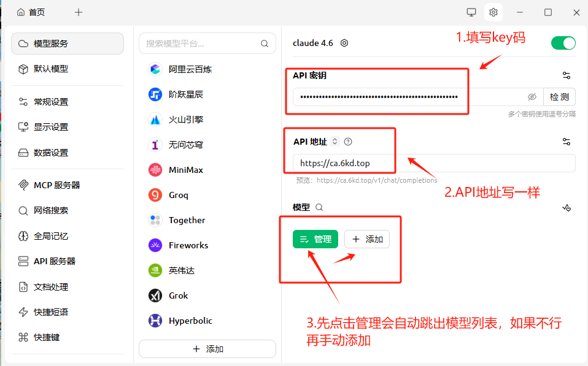The width and height of the screenshot is (588, 366).
Task: Add a new tab with plus icon
Action: (79, 12)
